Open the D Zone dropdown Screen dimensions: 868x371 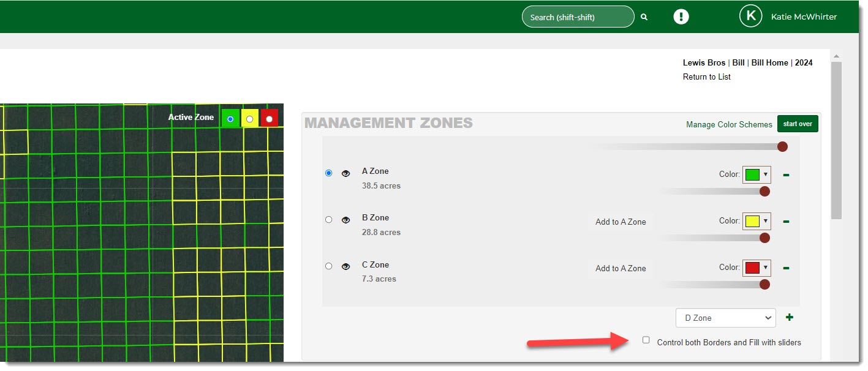725,318
